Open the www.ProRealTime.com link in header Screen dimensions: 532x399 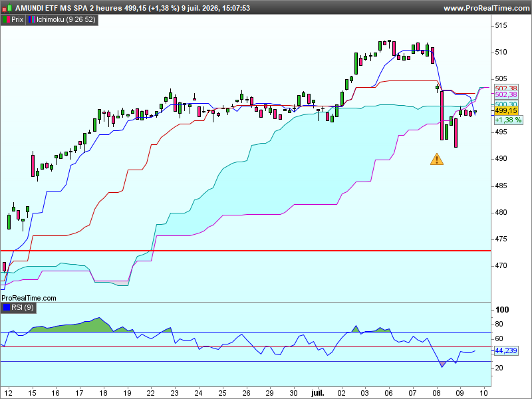tap(486, 8)
